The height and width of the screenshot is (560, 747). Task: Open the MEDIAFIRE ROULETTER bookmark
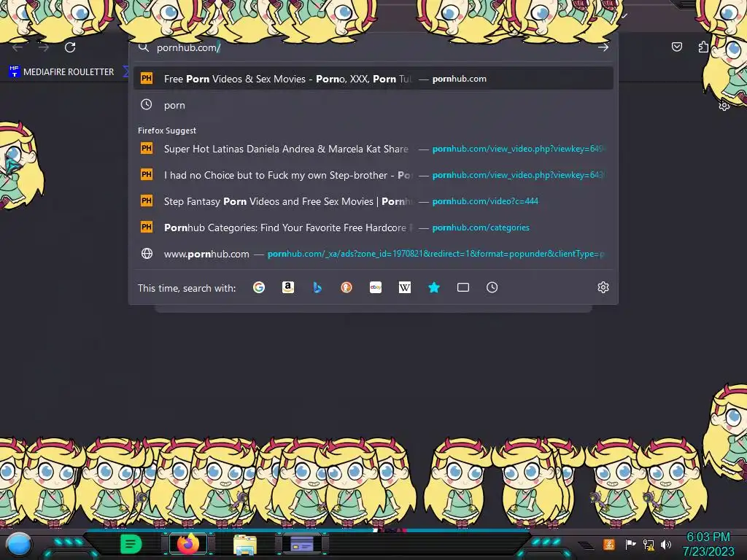pos(61,72)
